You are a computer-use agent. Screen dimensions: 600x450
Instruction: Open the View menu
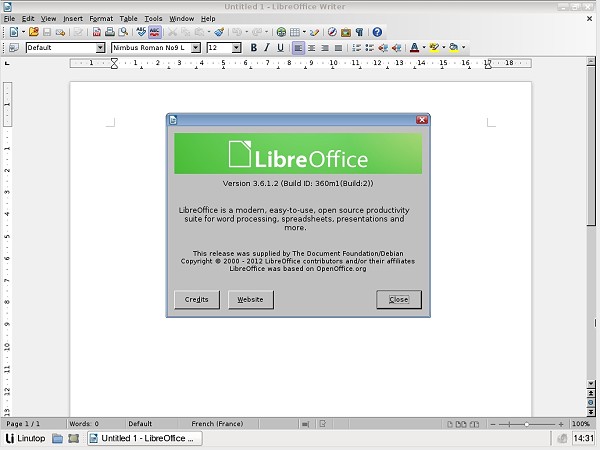49,18
